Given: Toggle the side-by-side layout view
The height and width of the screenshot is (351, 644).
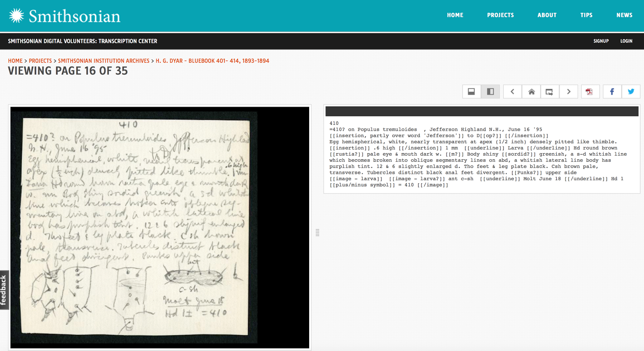Looking at the screenshot, I should click(x=490, y=92).
